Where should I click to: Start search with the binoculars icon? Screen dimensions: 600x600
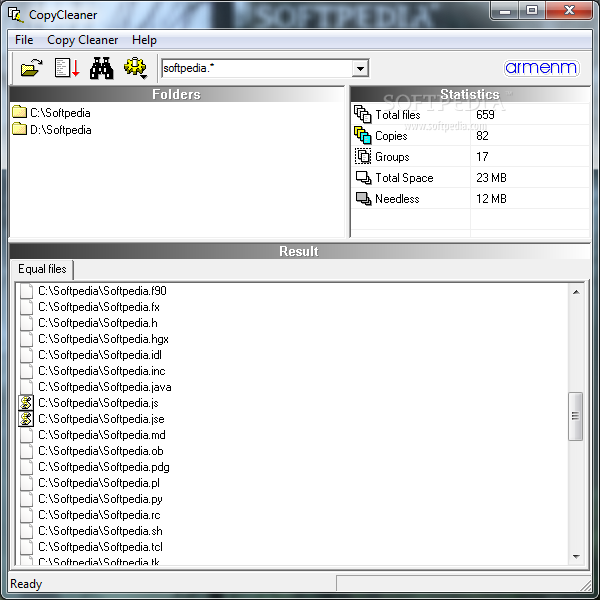[x=101, y=68]
